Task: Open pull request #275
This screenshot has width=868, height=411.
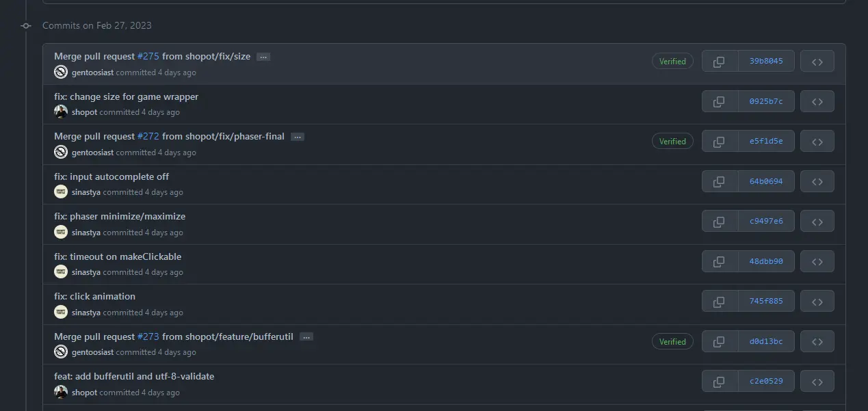Action: tap(148, 56)
